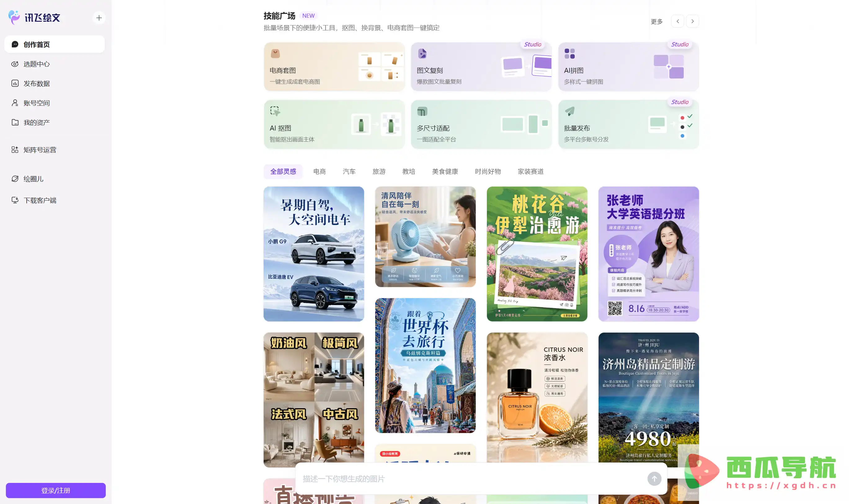This screenshot has width=851, height=504.
Task: Click the 图文复刻 card icon
Action: [x=422, y=54]
